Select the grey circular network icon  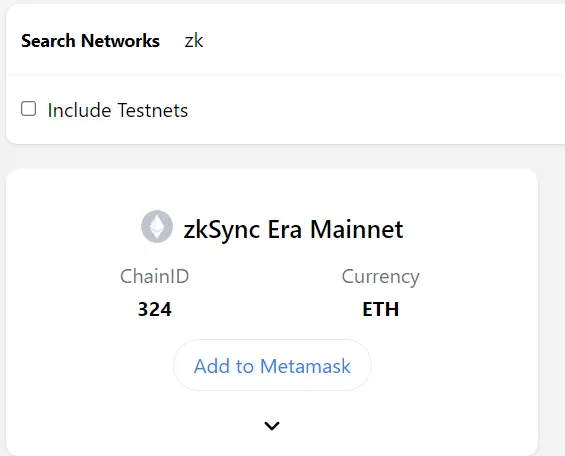[x=157, y=227]
